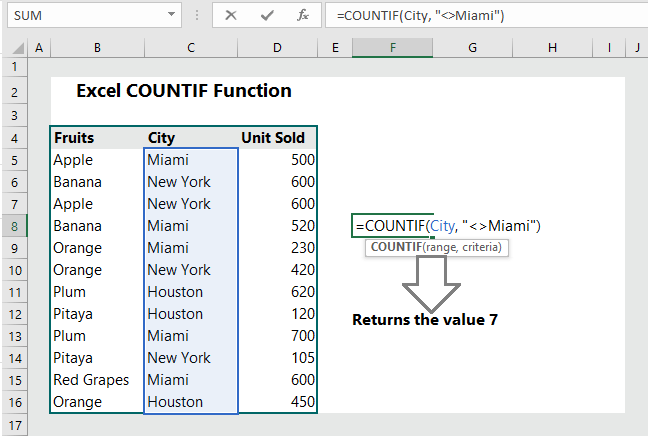This screenshot has width=648, height=436.
Task: Open Insert Function with the fx icon
Action: pos(303,16)
